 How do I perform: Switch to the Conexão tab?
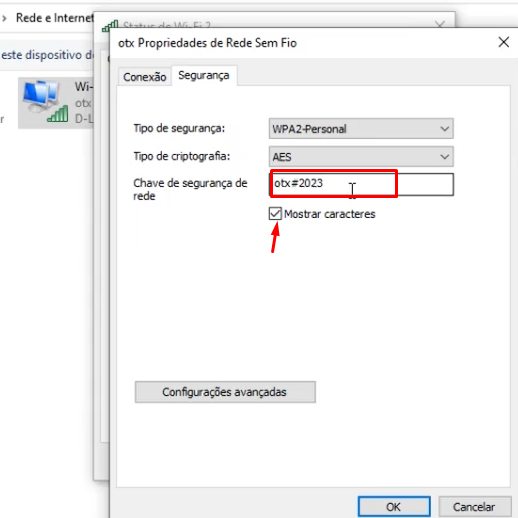click(x=145, y=77)
